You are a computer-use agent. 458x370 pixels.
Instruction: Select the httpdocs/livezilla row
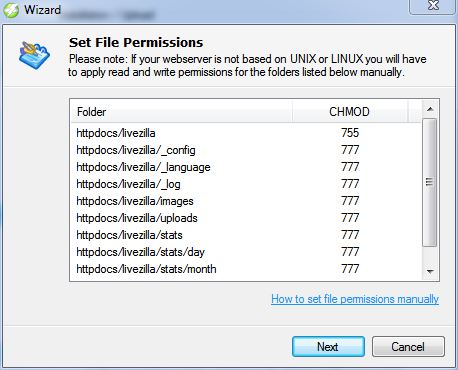(246, 133)
